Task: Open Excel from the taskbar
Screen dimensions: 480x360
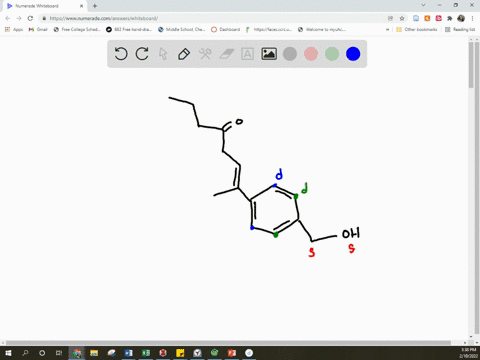Action: (146, 353)
